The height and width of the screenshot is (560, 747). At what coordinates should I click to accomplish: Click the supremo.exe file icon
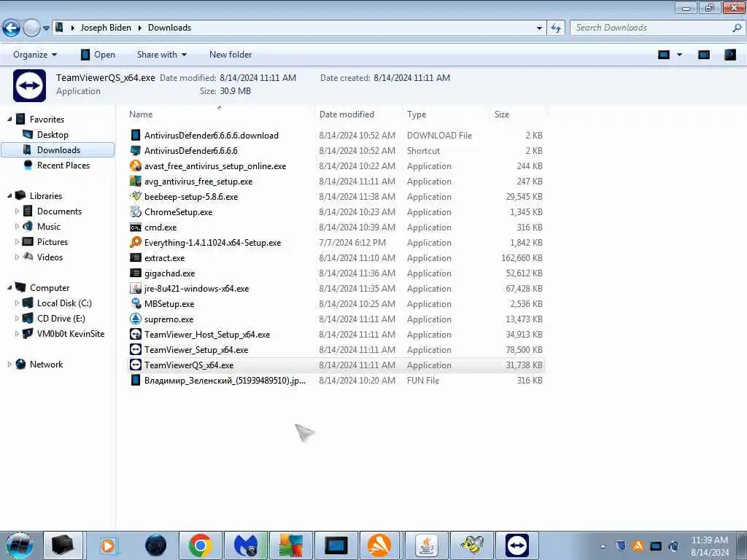point(136,319)
